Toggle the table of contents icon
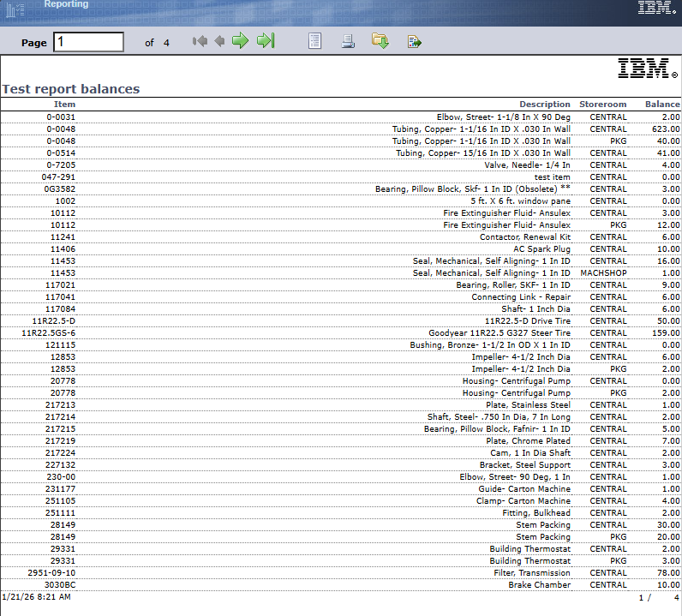Image resolution: width=682 pixels, height=616 pixels. (x=314, y=41)
